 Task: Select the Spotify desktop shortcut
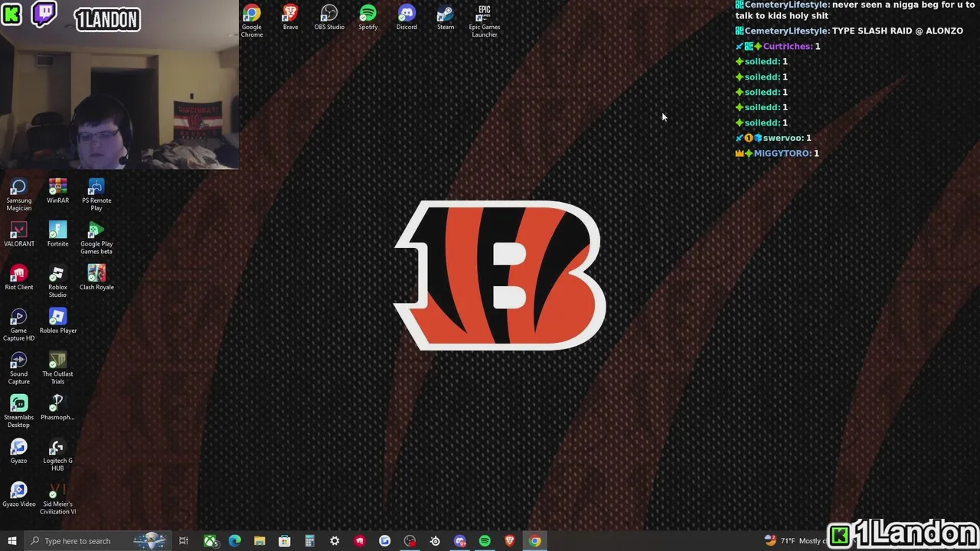[368, 18]
